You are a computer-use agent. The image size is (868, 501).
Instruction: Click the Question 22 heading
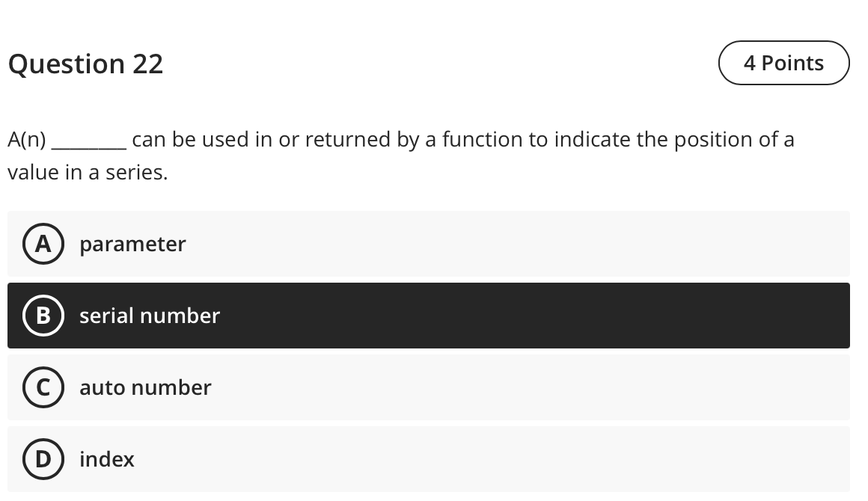pyautogui.click(x=85, y=64)
